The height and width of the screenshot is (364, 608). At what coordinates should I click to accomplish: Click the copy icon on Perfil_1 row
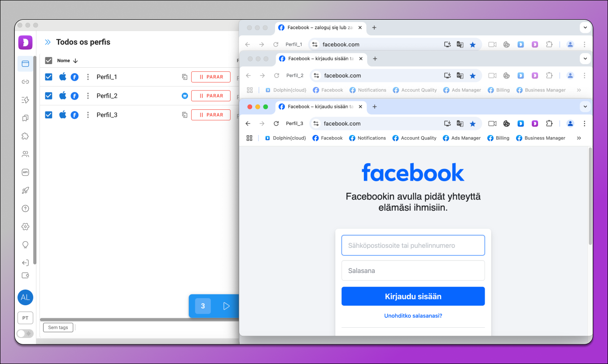[x=184, y=77]
